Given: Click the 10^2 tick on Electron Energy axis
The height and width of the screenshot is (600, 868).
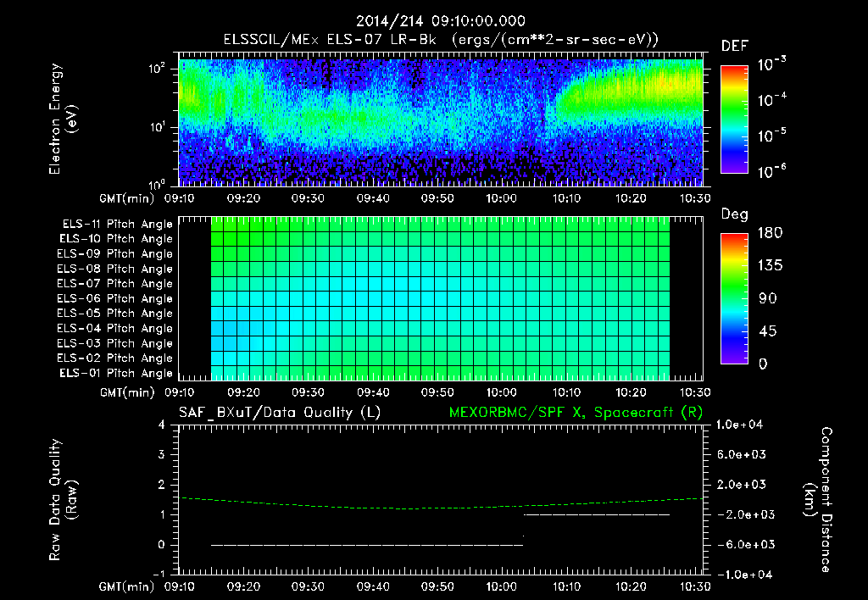Looking at the screenshot, I should pos(157,69).
